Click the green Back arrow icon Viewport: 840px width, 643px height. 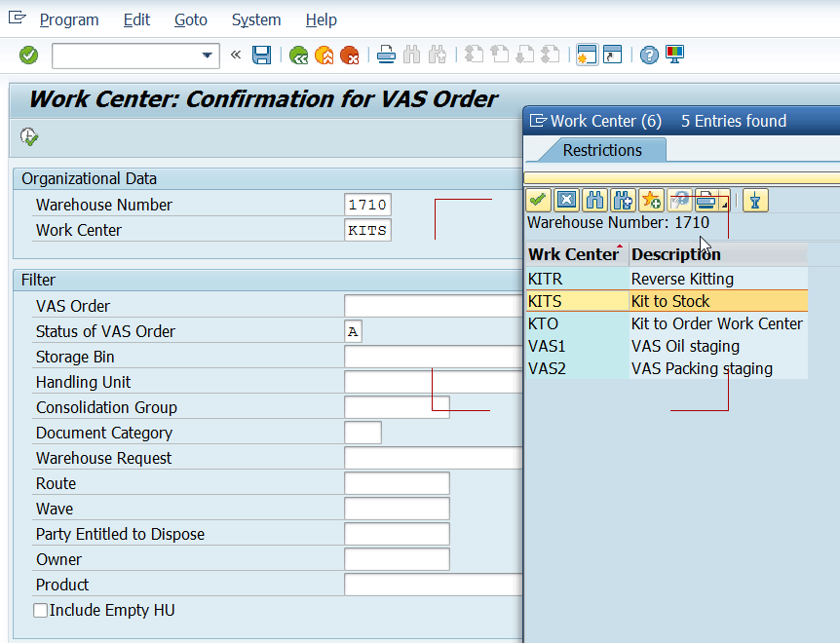click(298, 56)
